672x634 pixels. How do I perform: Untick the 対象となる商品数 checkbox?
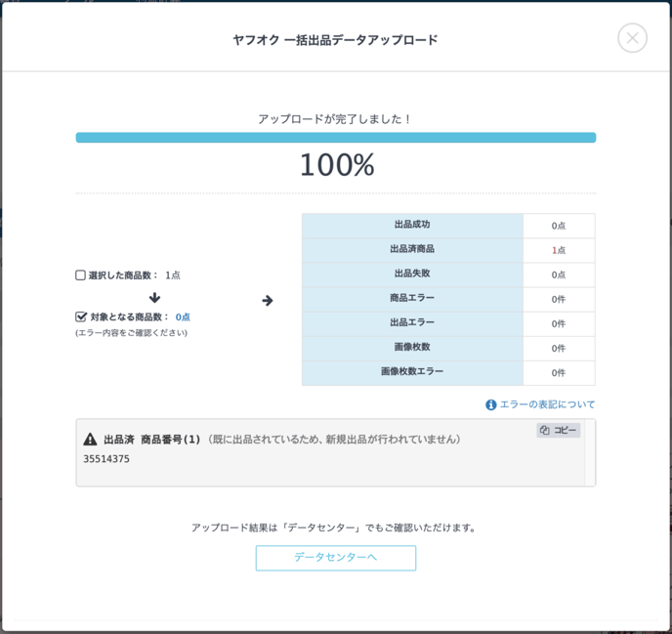80,317
